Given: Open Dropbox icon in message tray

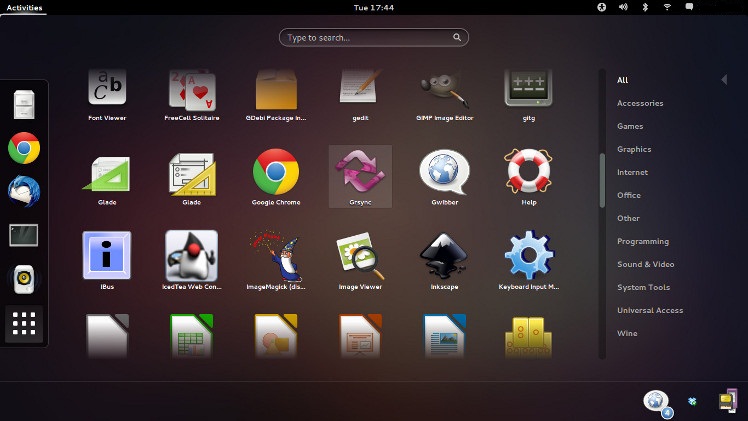Looking at the screenshot, I should pyautogui.click(x=692, y=401).
